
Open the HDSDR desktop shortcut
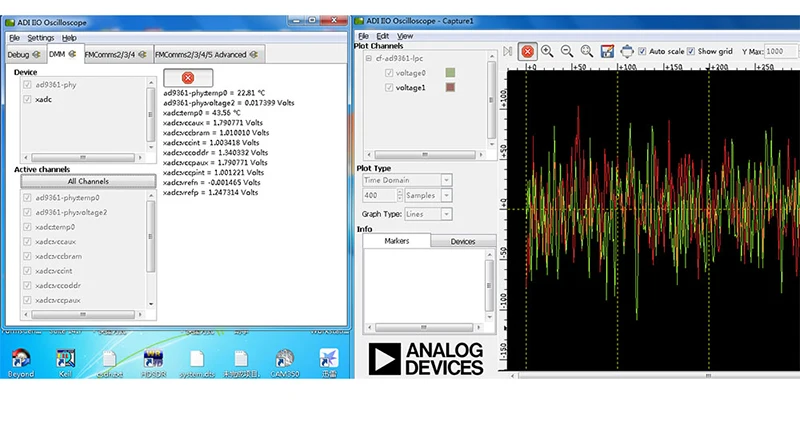(153, 363)
